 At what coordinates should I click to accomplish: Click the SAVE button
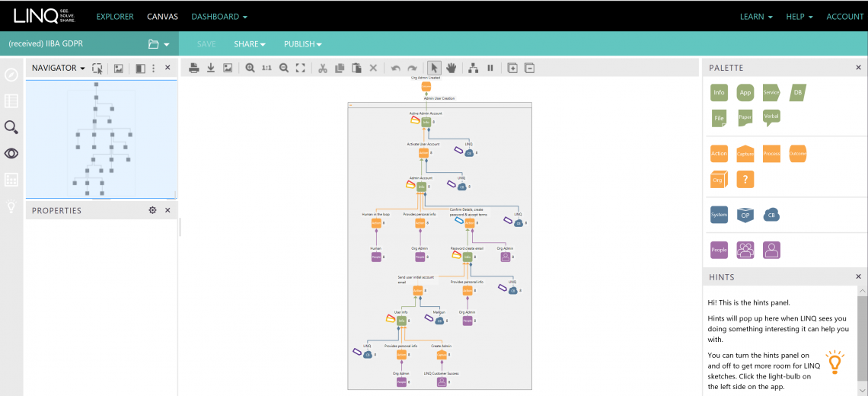(206, 44)
